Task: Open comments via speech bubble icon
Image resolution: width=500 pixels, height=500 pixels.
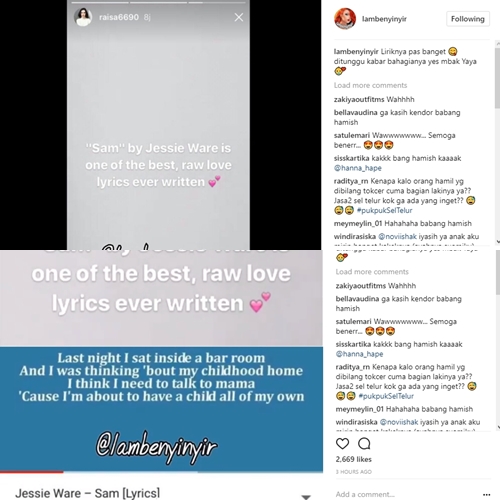Action: (x=364, y=444)
